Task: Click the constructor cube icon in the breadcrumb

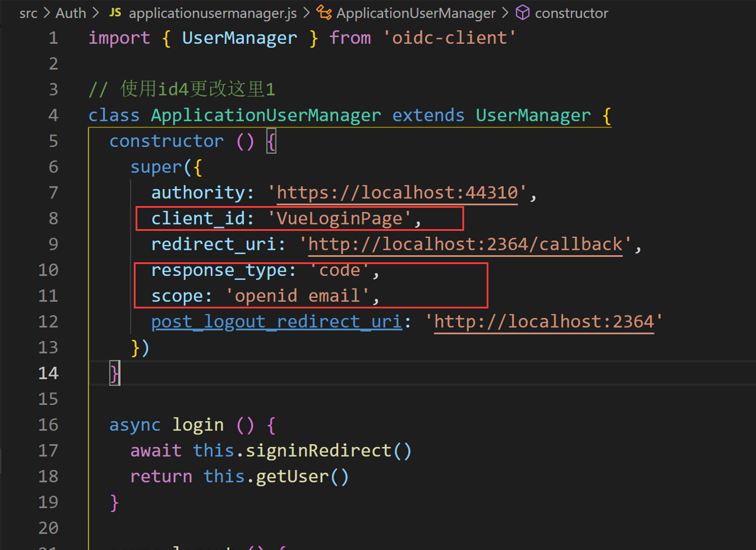Action: coord(523,12)
